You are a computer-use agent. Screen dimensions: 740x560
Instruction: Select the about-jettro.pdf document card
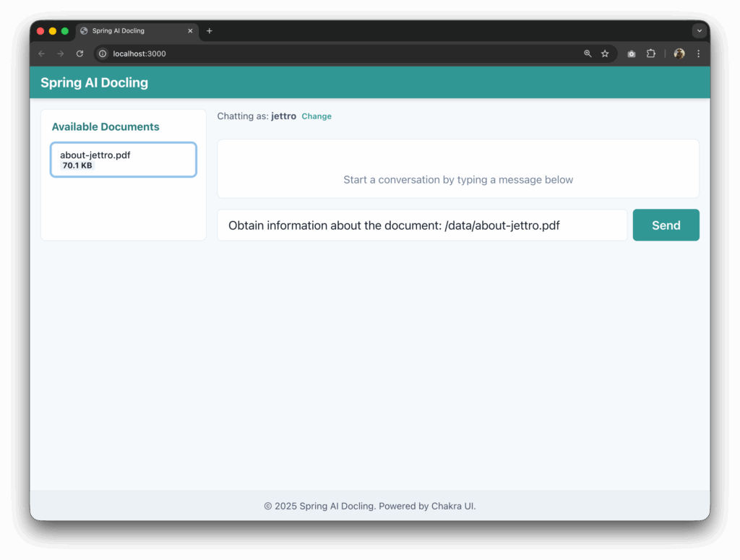[123, 160]
